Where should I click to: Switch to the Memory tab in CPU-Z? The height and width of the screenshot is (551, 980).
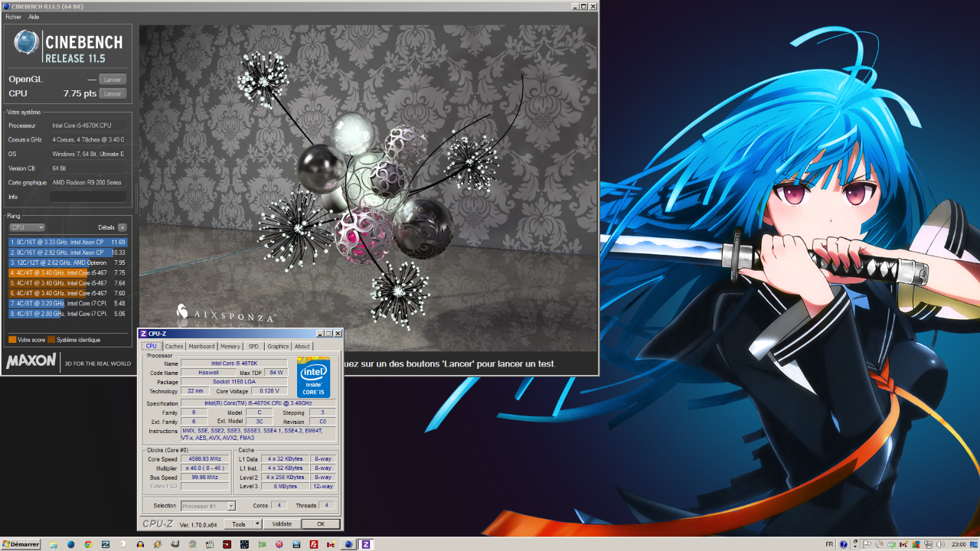[230, 346]
